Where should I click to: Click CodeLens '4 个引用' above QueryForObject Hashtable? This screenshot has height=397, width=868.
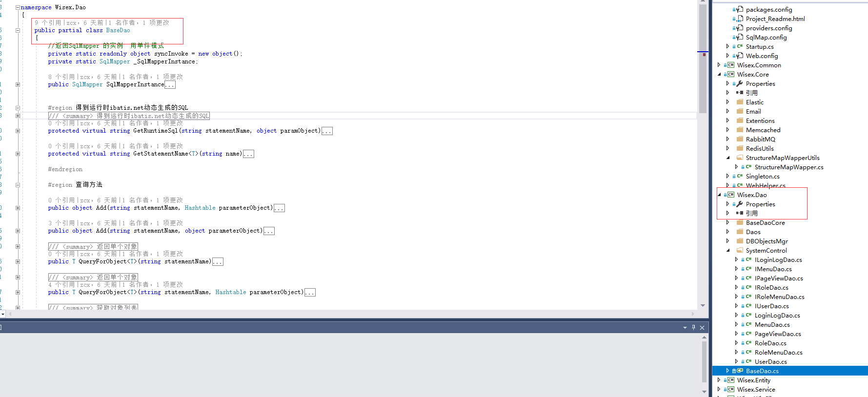[61, 284]
